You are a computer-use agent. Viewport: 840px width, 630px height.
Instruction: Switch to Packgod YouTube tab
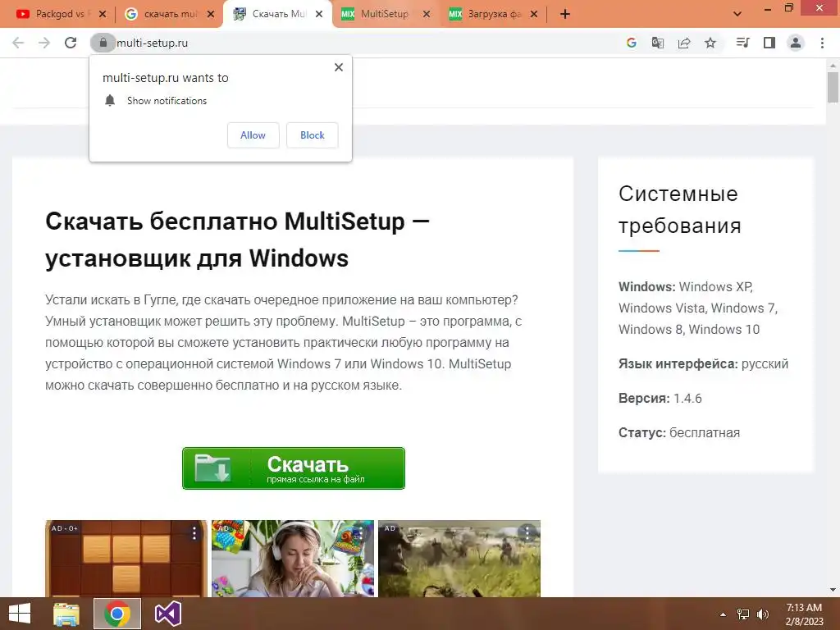pos(60,14)
